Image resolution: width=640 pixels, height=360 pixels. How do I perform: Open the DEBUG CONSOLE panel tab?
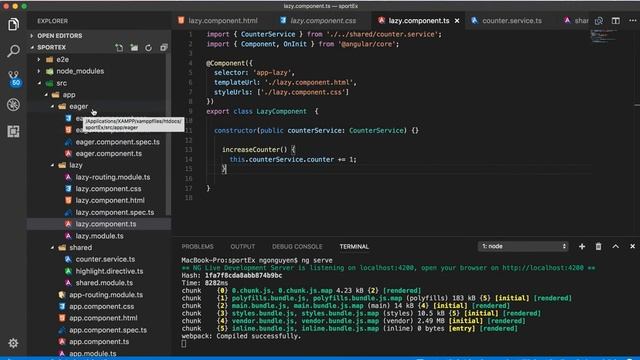click(x=297, y=247)
